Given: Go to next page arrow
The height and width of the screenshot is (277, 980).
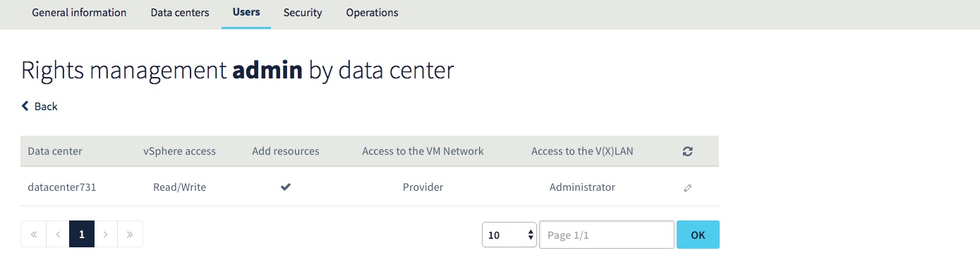Looking at the screenshot, I should [106, 234].
